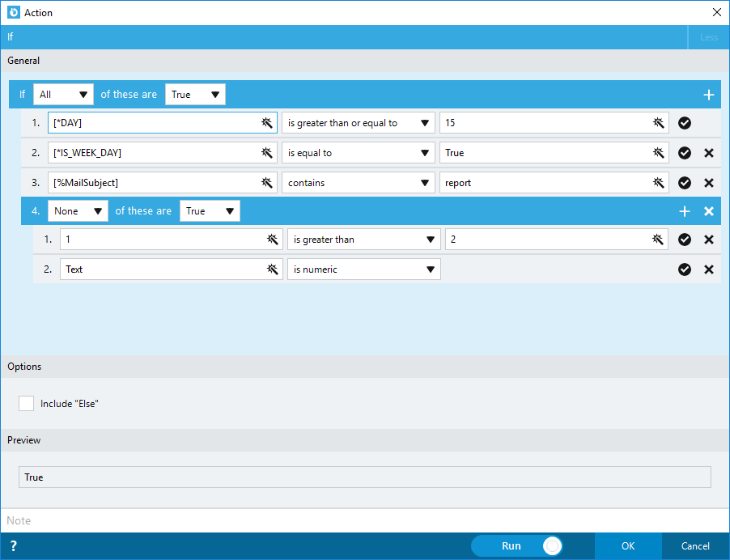
Task: Open the 'All' dropdown in the If header
Action: pos(63,94)
